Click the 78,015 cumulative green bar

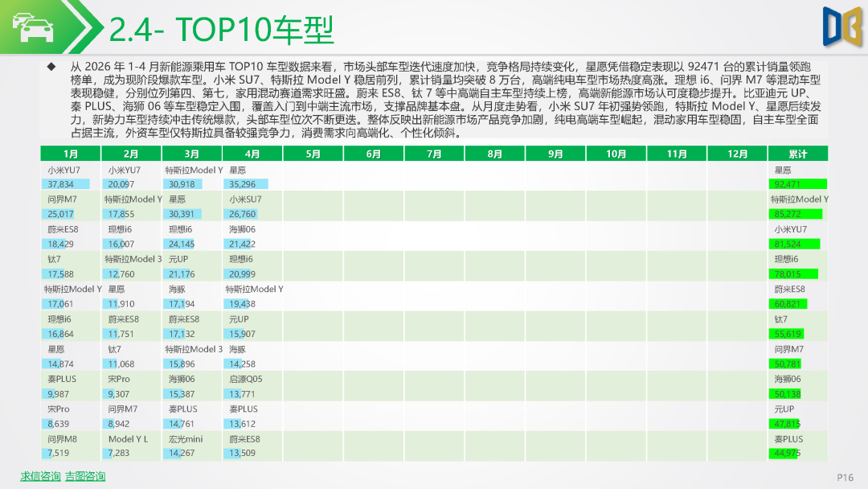(x=793, y=273)
